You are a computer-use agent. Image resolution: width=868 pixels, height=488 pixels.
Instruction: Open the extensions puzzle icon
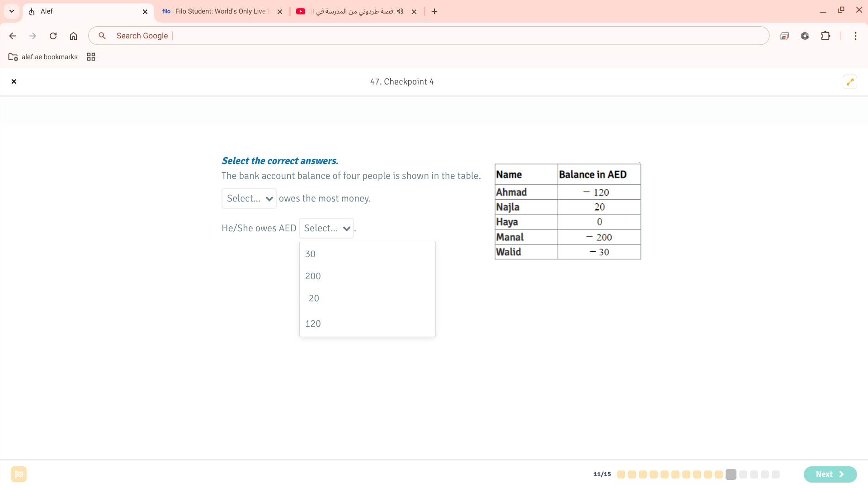coord(826,36)
